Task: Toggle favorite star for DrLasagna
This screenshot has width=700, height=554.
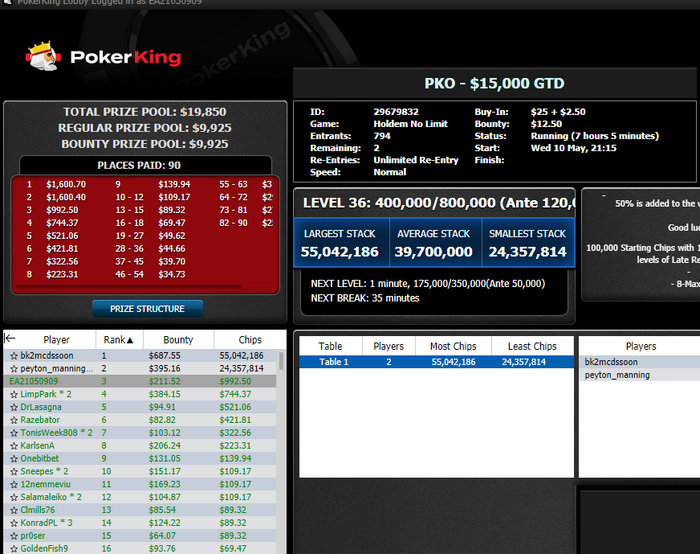Action: [x=14, y=408]
